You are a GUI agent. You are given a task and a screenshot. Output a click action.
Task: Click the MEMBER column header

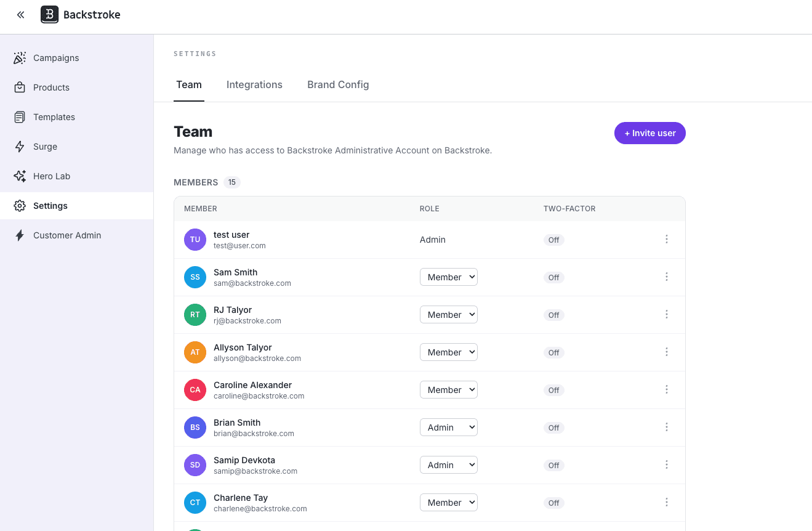click(x=201, y=209)
